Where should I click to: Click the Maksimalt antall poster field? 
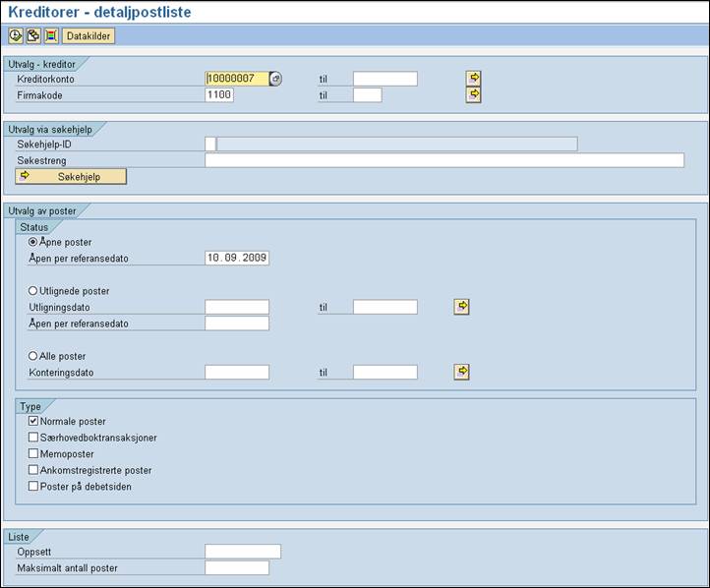click(x=237, y=567)
